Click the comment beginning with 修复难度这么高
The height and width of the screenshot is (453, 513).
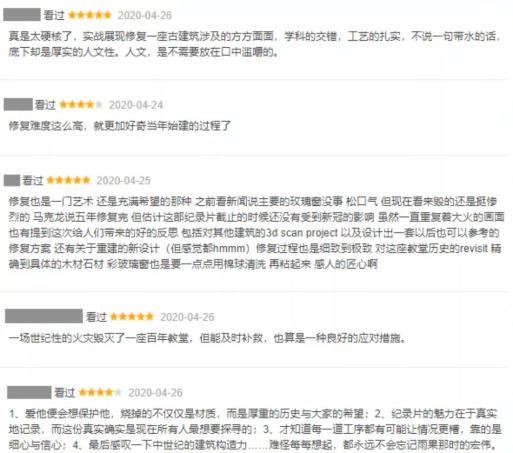pos(120,126)
